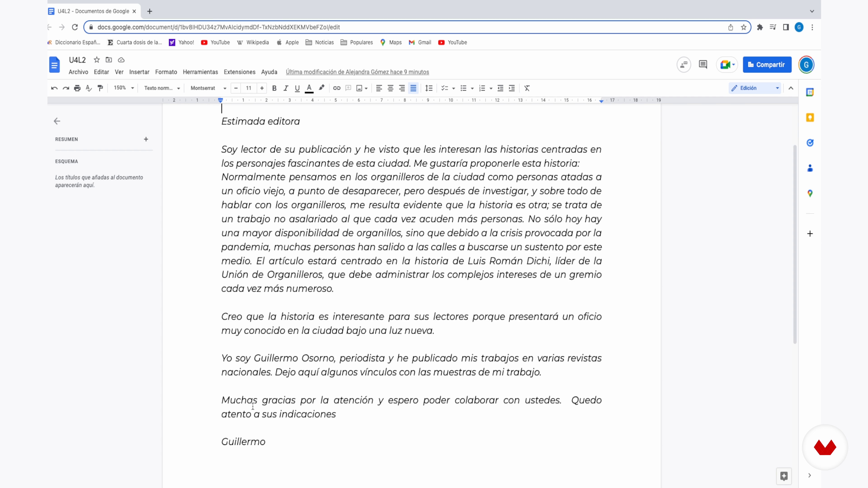Open the Montserrat font dropdown
The image size is (868, 488).
tap(208, 88)
